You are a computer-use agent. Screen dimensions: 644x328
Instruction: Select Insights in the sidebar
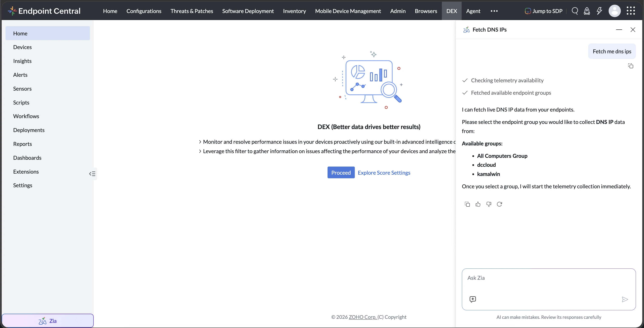pos(47,61)
